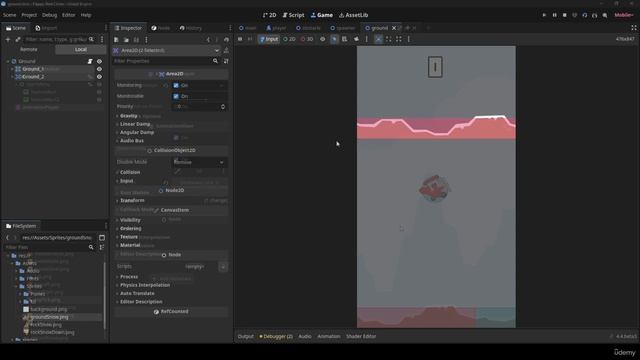Open the Shader Editor bottom panel
Image resolution: width=640 pixels, height=360 pixels.
point(361,336)
